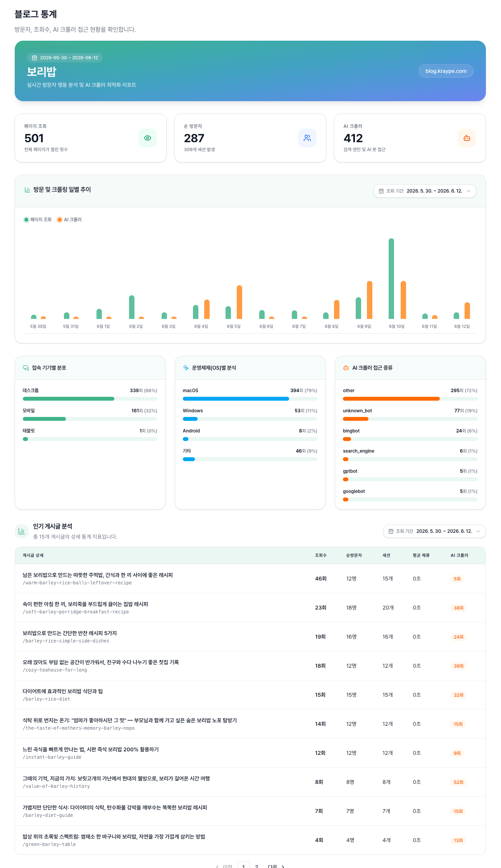The width and height of the screenshot is (501, 868).
Task: Click the calendar icon in header date badge
Action: pos(34,58)
